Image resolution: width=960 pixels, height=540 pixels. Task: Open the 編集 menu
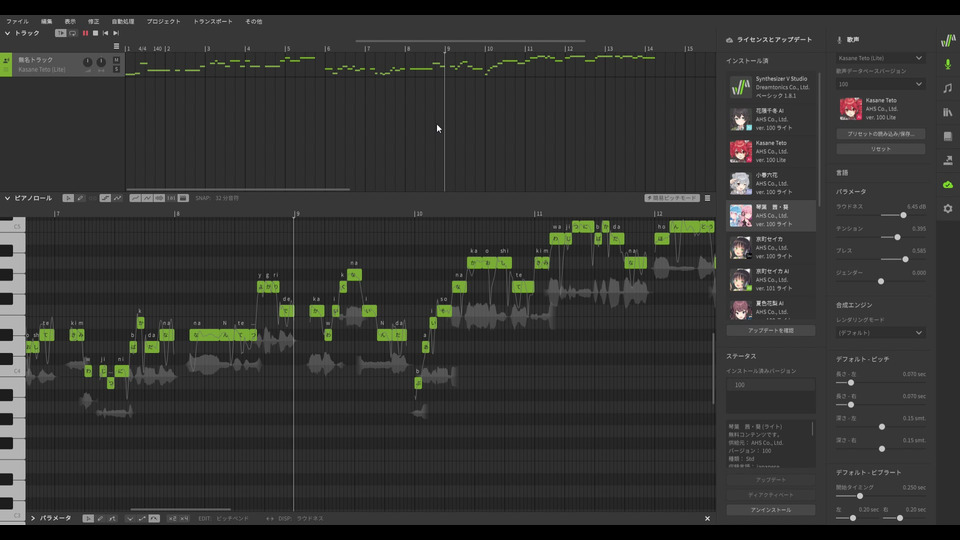47,21
